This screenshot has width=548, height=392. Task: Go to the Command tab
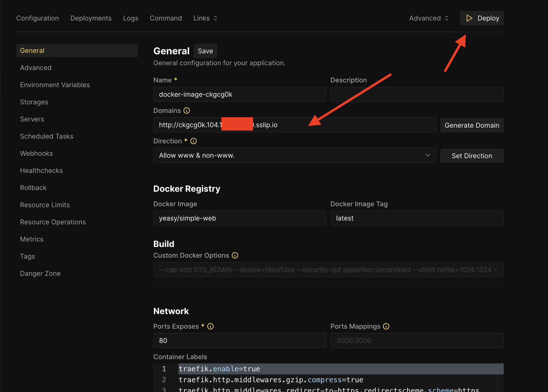pos(166,18)
